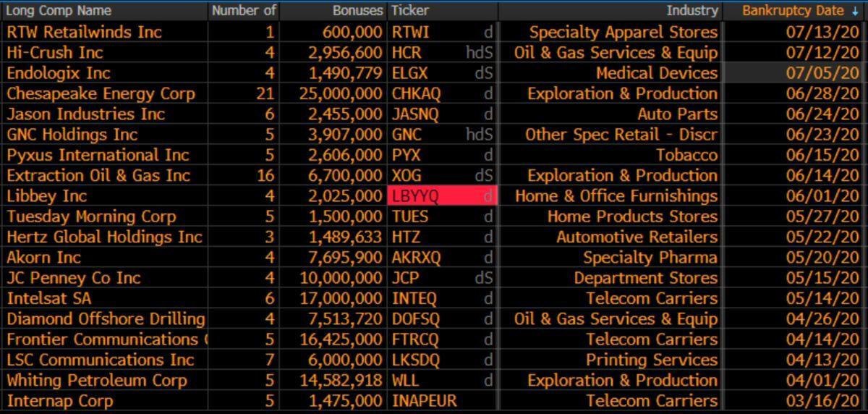
Task: Select the Libbey Inc company name
Action: (47, 195)
